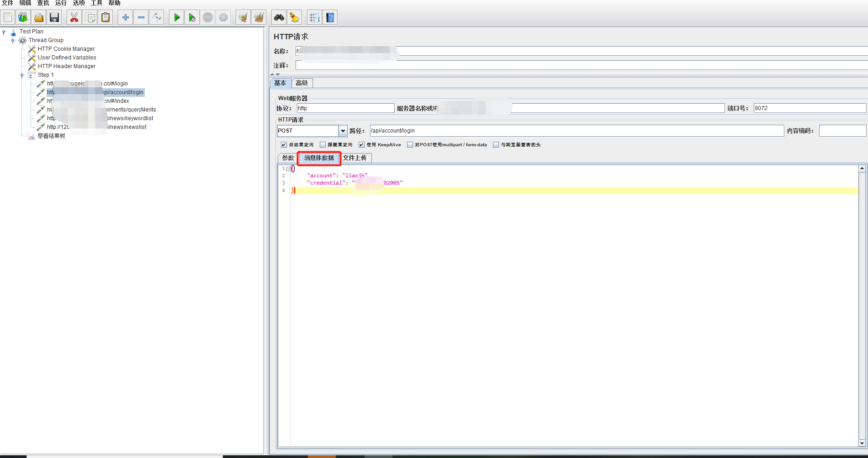Open the 选项 menu

click(x=78, y=3)
